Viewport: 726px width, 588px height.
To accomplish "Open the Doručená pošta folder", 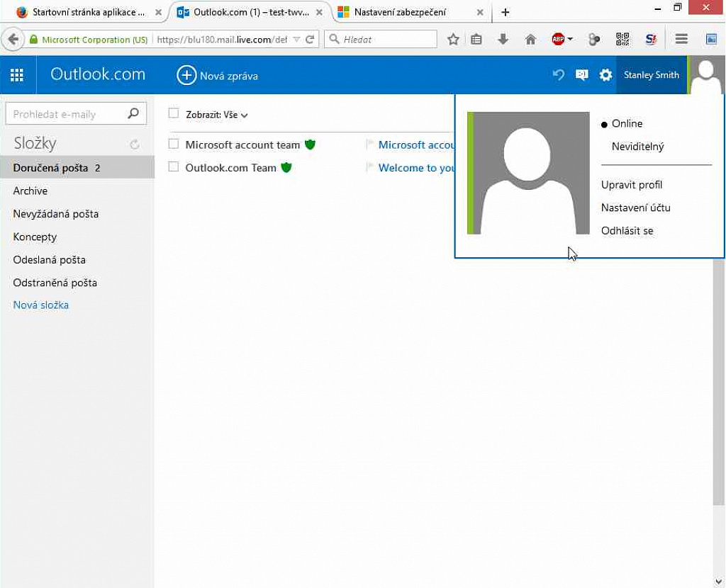I will click(77, 167).
